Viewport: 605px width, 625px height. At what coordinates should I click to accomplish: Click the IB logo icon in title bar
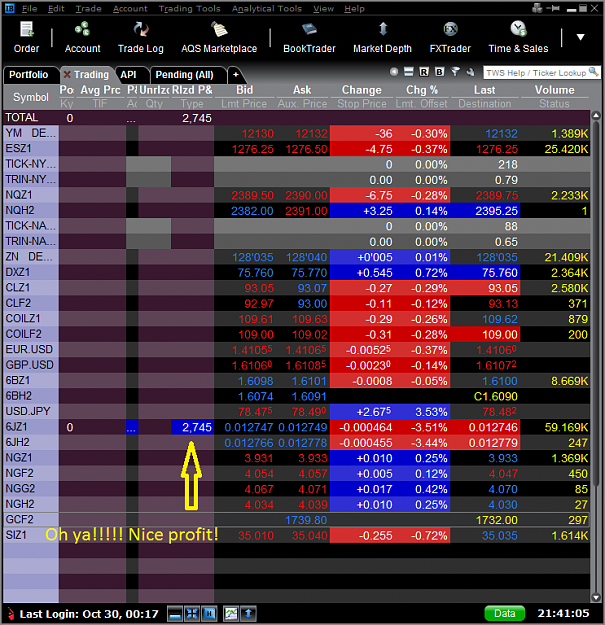click(x=10, y=8)
